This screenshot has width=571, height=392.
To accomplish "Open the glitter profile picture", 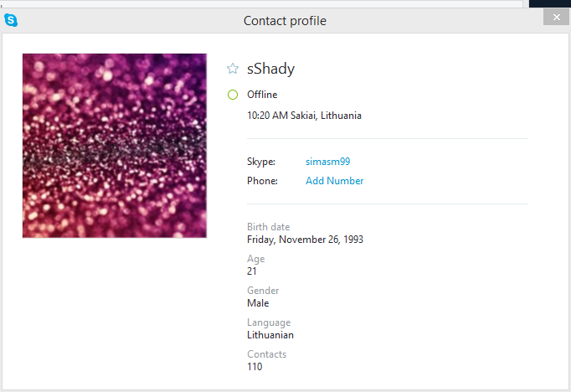I will [x=115, y=146].
